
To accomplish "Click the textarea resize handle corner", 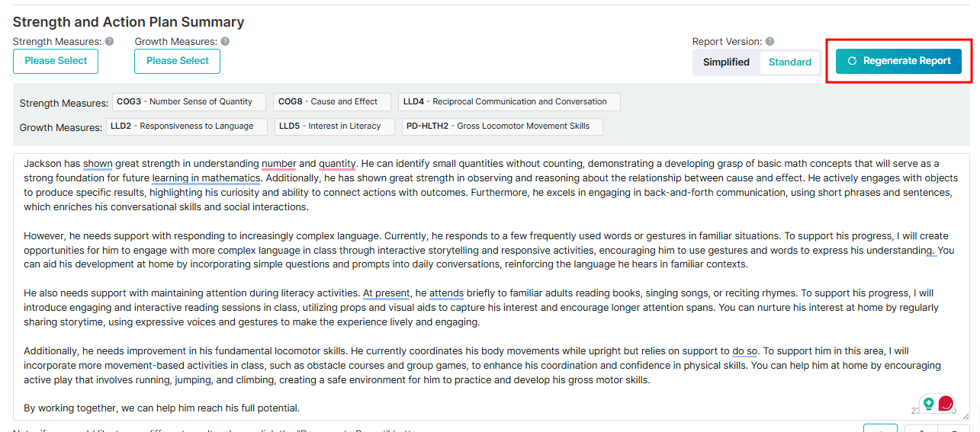I will tap(965, 415).
